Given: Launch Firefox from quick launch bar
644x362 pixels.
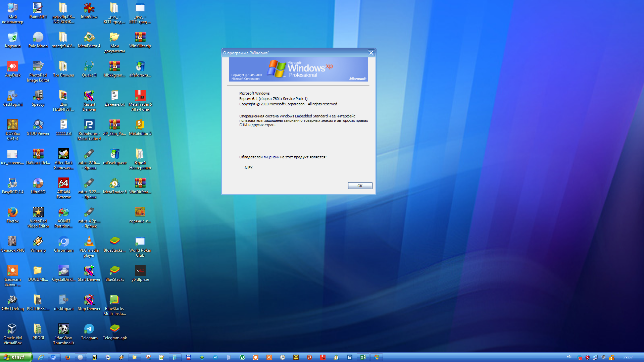Looking at the screenshot, I should pos(67,357).
